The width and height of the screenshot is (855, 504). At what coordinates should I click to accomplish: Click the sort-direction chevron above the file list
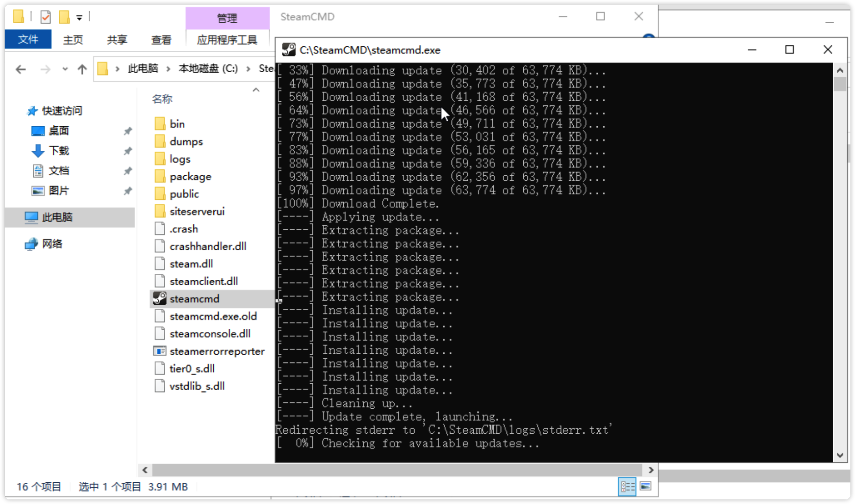click(256, 90)
